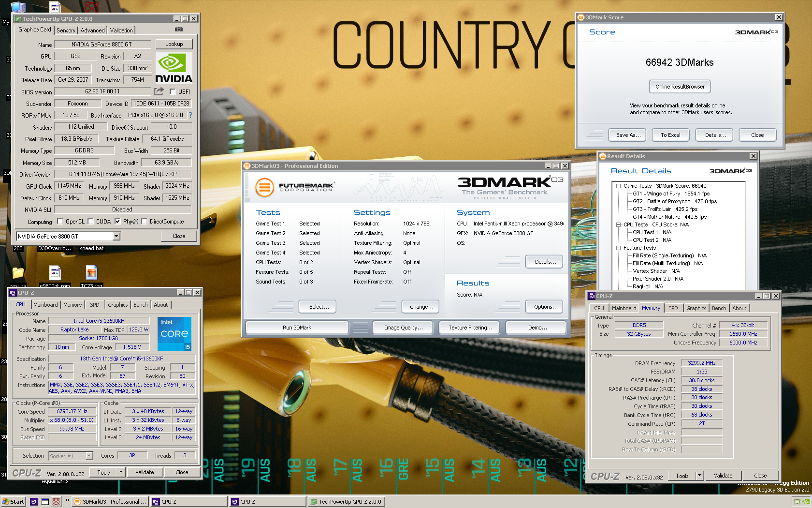Image resolution: width=812 pixels, height=508 pixels.
Task: Click GPU-Z screenshot camera icon
Action: [179, 30]
